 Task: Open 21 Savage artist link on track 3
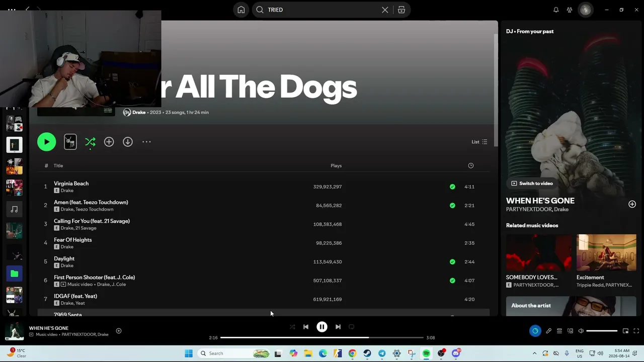[86, 228]
